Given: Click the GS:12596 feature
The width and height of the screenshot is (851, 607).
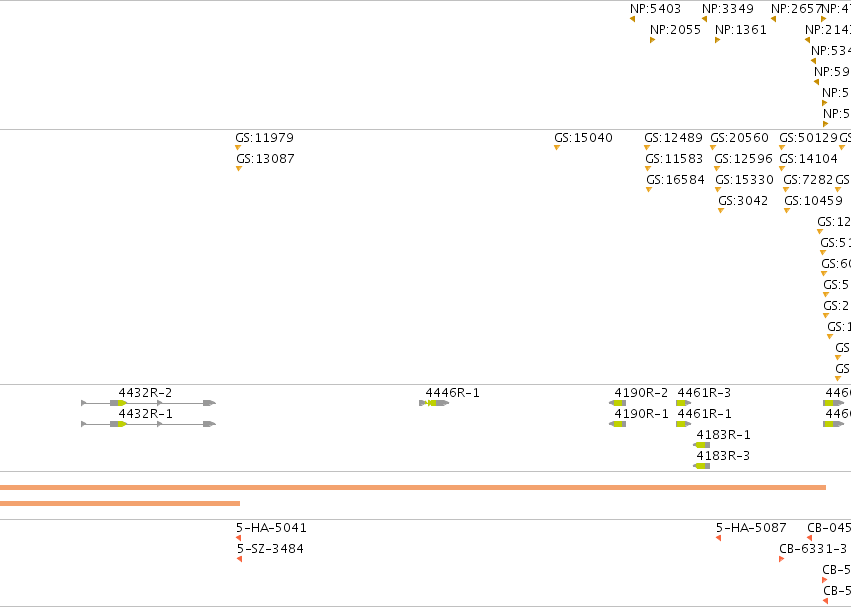Looking at the screenshot, I should click(743, 159).
